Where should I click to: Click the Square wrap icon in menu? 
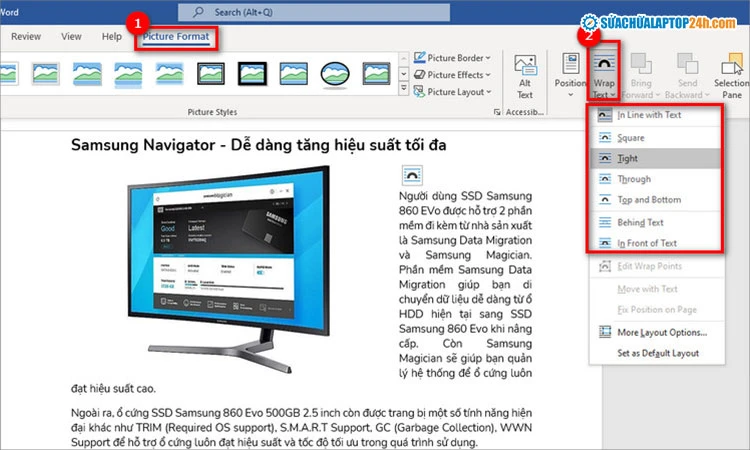[x=605, y=138]
